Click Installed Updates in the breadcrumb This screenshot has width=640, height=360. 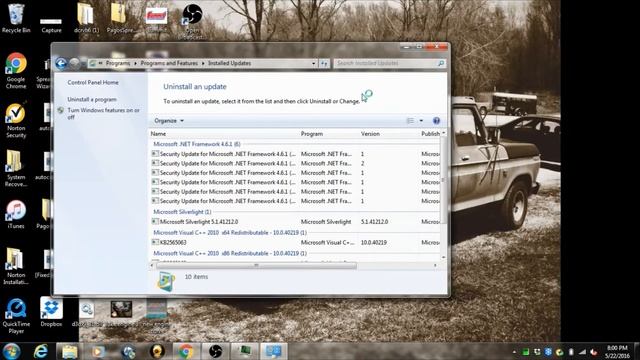(x=229, y=63)
